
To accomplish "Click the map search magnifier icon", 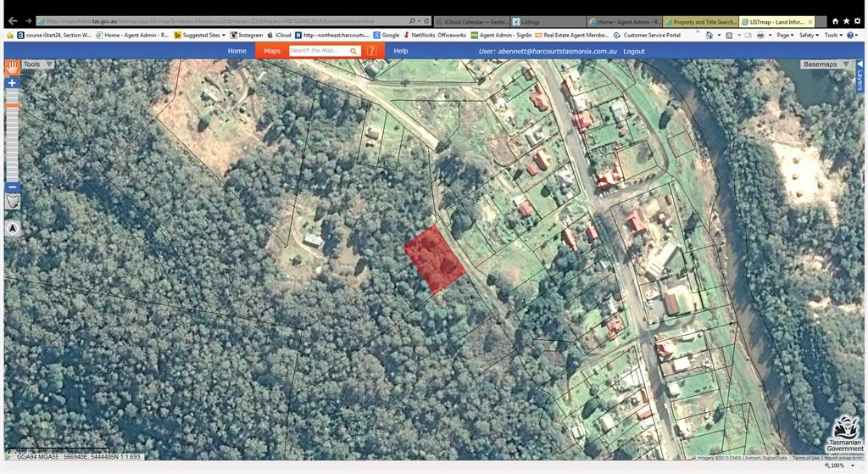I will tap(353, 51).
